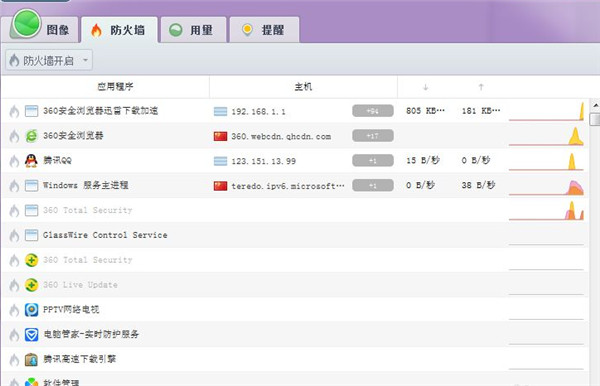This screenshot has height=386, width=600.
Task: Click the 电脑管家 shield icon
Action: point(31,335)
